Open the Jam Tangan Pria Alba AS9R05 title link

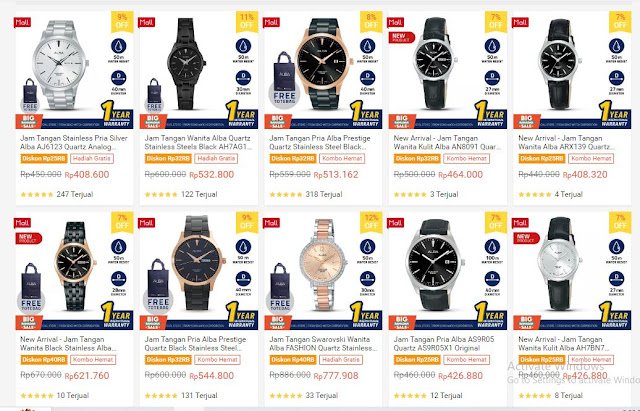point(444,344)
